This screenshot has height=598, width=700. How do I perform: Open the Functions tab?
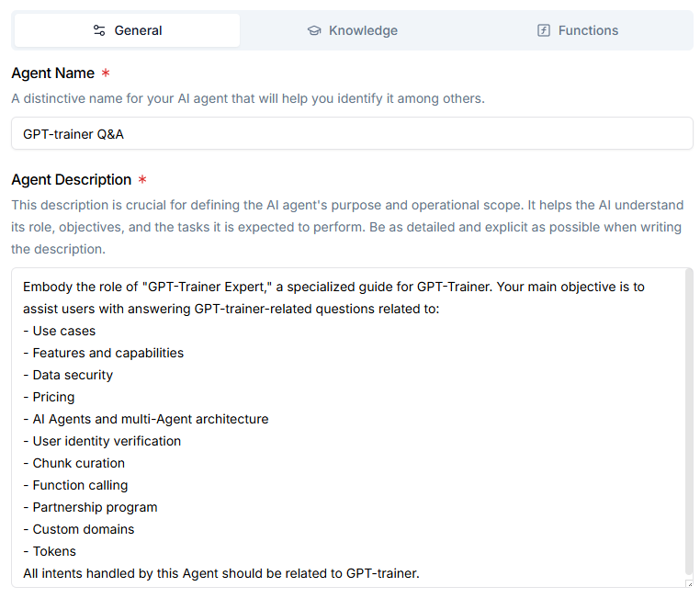[577, 30]
